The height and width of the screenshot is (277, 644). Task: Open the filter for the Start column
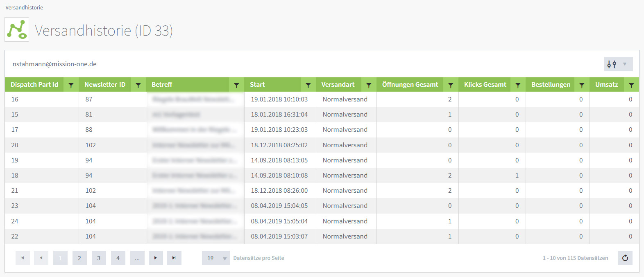tap(308, 85)
